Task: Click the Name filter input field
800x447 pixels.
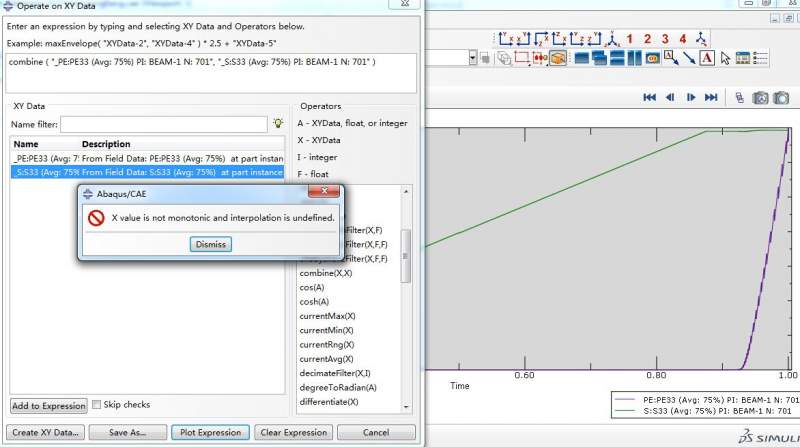Action: (x=164, y=124)
